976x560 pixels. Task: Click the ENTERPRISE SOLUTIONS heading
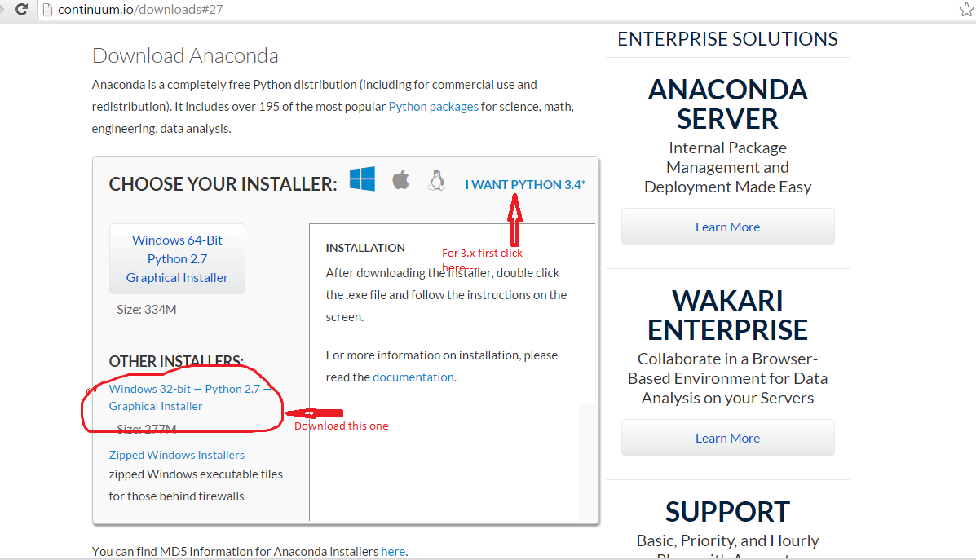pos(727,39)
